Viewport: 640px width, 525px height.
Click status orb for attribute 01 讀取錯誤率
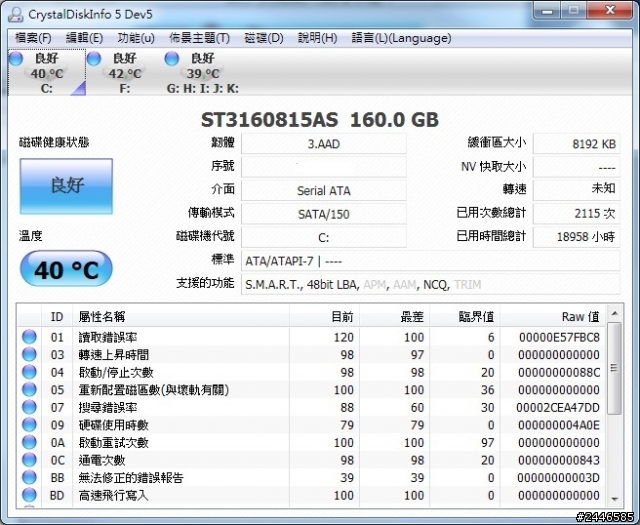click(x=29, y=337)
